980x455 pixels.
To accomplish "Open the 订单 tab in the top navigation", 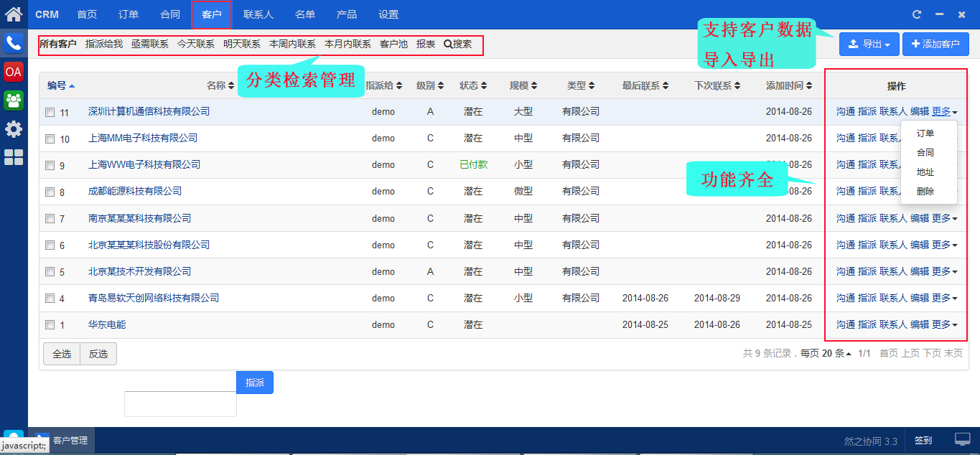I will tap(129, 14).
